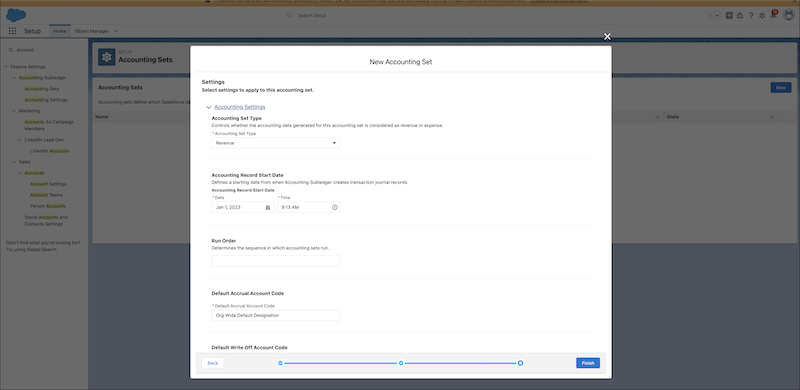Open Person Accounts tree item

pos(48,206)
